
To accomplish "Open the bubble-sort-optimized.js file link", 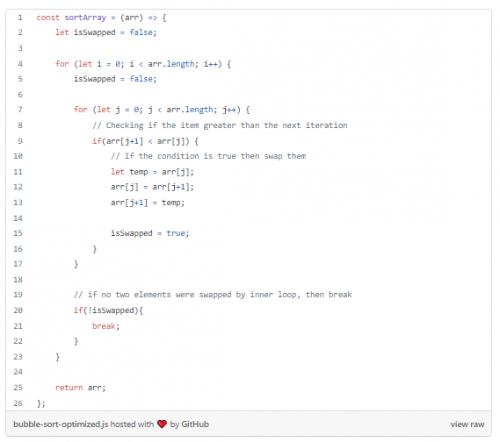I will 60,424.
